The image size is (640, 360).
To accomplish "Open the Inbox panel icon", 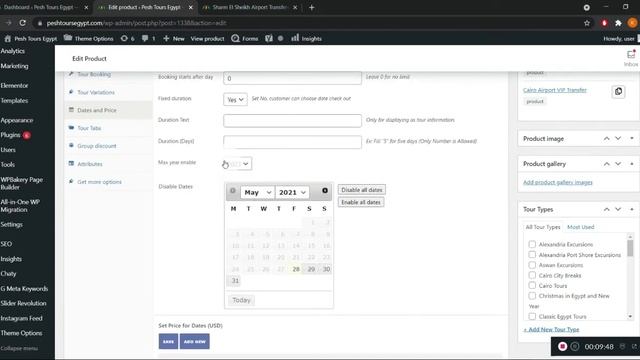I will pyautogui.click(x=631, y=58).
